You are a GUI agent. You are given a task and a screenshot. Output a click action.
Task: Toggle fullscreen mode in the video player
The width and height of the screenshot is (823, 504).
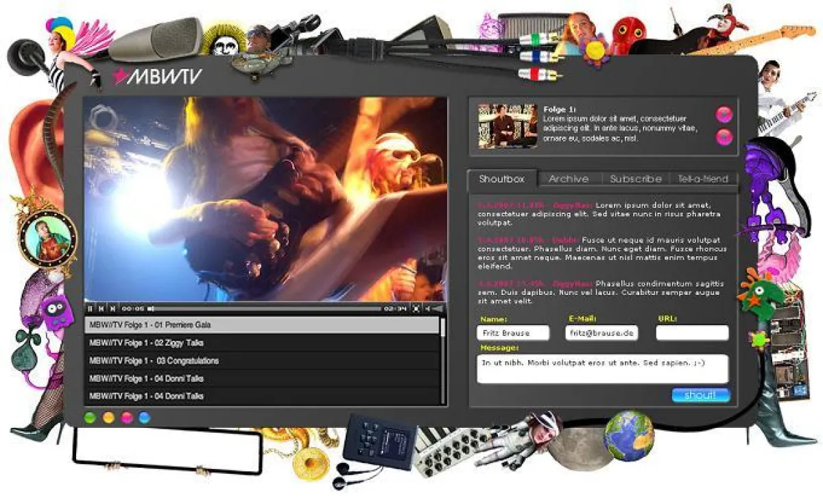coord(416,309)
